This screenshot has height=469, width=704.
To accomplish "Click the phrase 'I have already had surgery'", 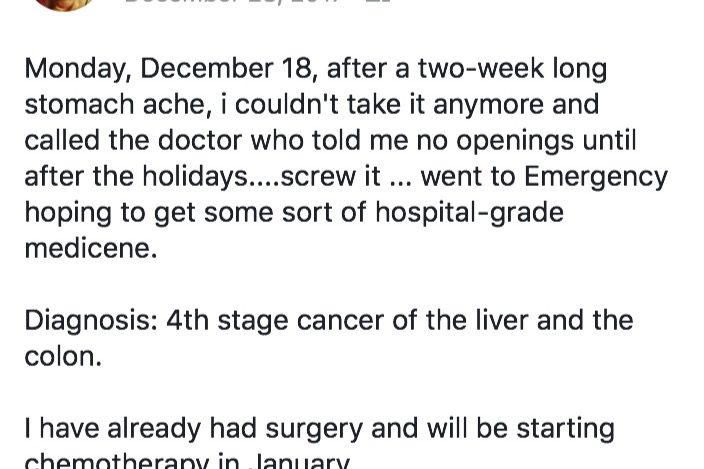I will click(194, 429).
